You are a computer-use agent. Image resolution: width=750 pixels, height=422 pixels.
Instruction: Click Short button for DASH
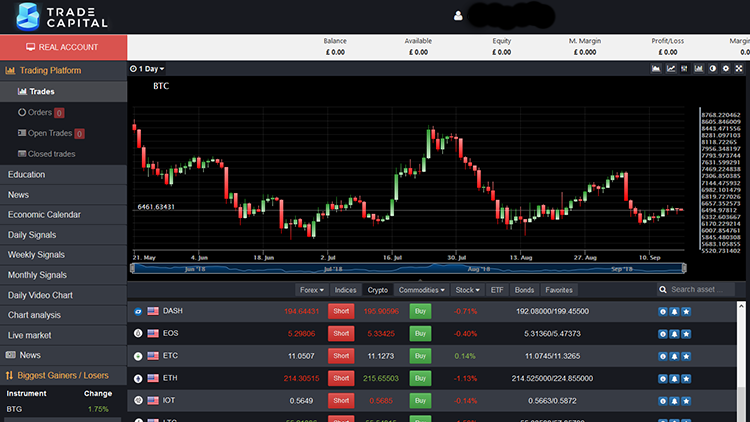click(341, 311)
